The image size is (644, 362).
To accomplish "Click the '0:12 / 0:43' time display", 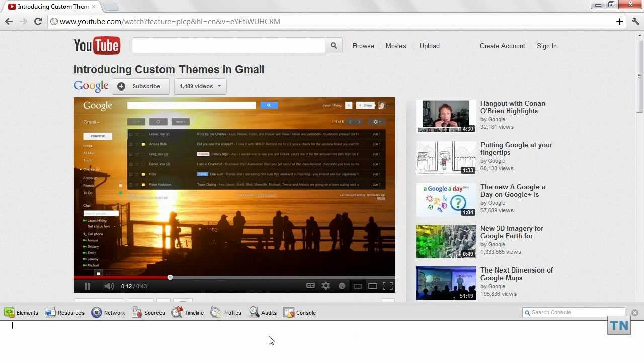I will tap(134, 286).
